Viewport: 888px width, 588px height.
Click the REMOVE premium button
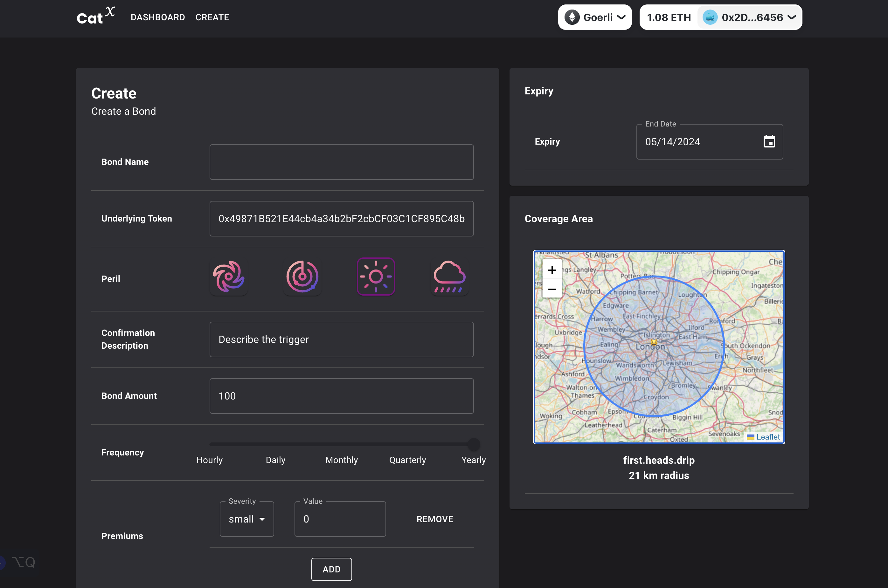pos(434,519)
